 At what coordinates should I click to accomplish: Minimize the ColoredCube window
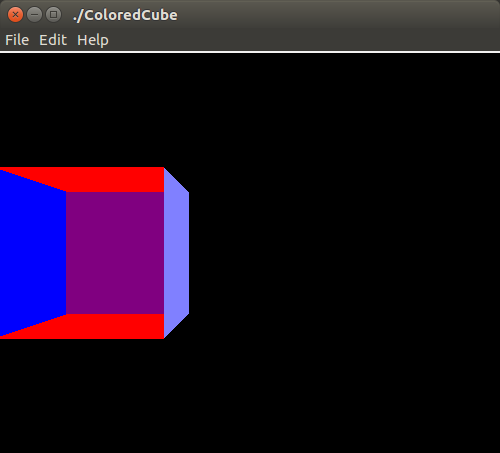click(x=34, y=15)
